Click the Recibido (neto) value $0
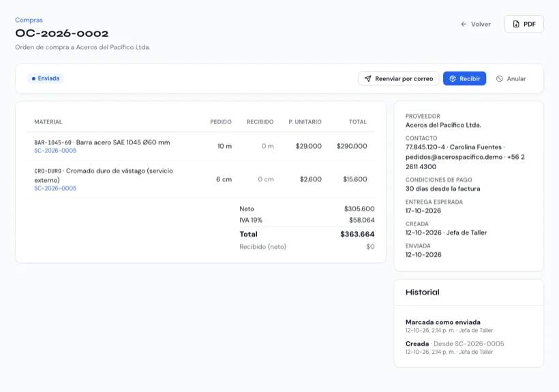 [370, 247]
